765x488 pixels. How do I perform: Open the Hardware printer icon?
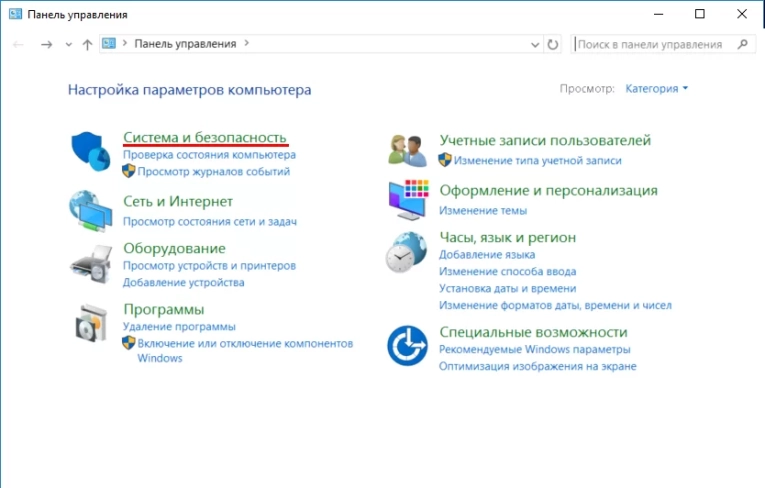pos(91,264)
